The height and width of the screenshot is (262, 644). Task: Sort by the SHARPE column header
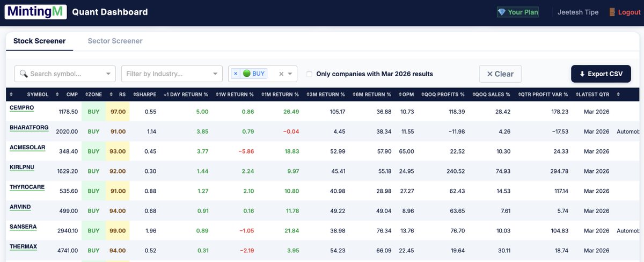(x=145, y=94)
